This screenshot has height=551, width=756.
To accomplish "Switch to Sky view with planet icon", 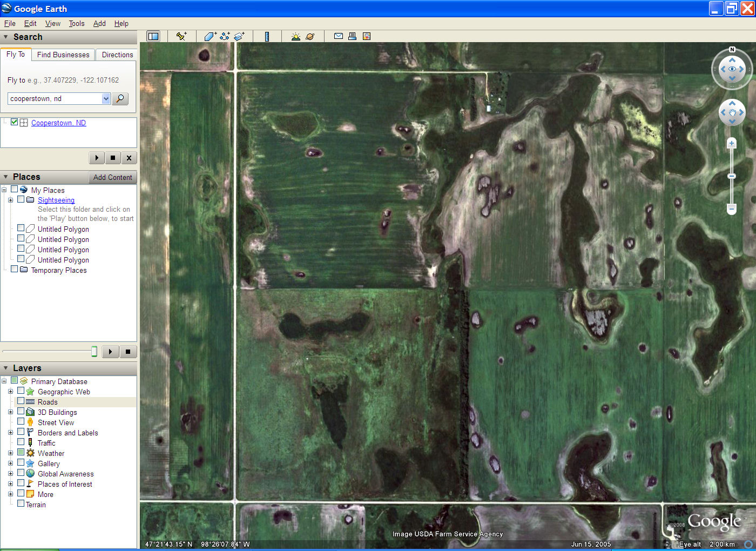I will click(x=310, y=36).
